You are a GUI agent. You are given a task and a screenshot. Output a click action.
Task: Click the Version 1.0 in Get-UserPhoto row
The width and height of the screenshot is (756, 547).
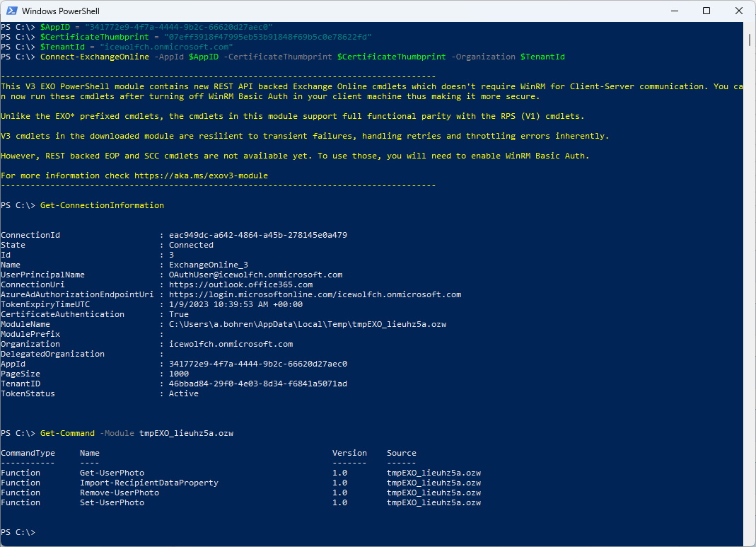pyautogui.click(x=340, y=473)
